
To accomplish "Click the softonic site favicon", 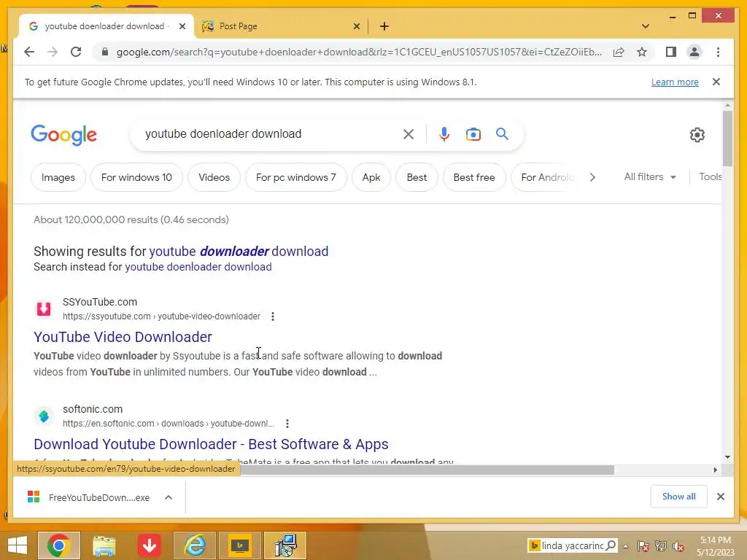I will click(x=44, y=416).
